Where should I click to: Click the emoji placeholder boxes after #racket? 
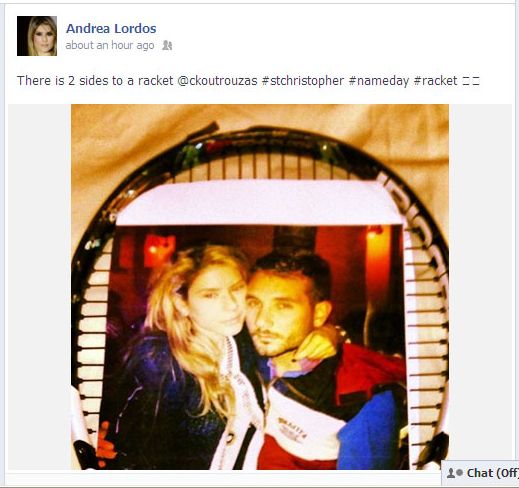click(x=471, y=81)
